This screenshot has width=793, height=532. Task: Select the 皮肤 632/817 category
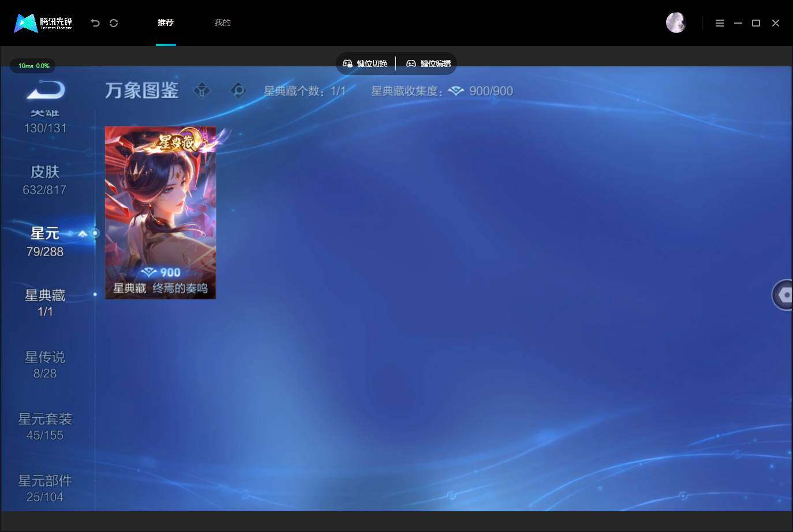coord(45,180)
